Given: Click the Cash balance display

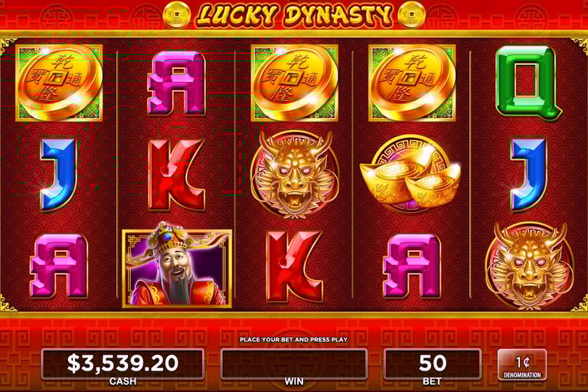Looking at the screenshot, I should (x=122, y=364).
